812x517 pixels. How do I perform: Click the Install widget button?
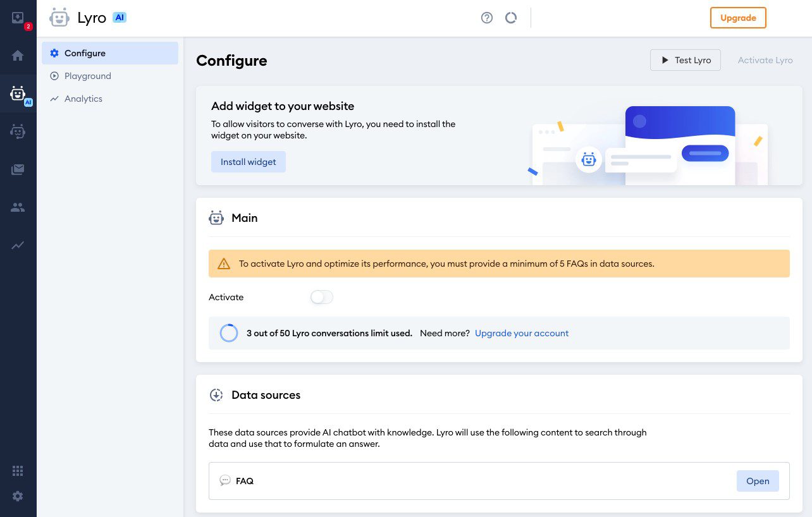point(248,162)
